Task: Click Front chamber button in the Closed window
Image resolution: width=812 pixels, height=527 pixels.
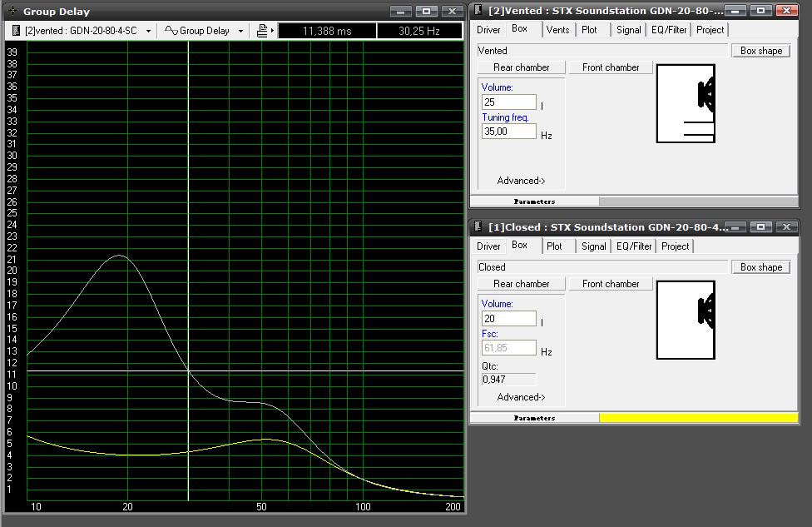Action: click(x=611, y=284)
